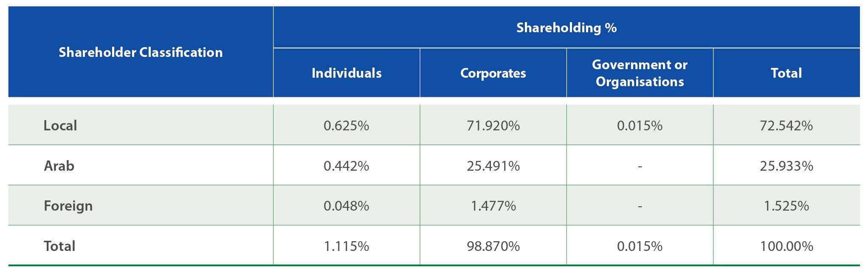Select the 71.920% Local Corporates value

(493, 126)
